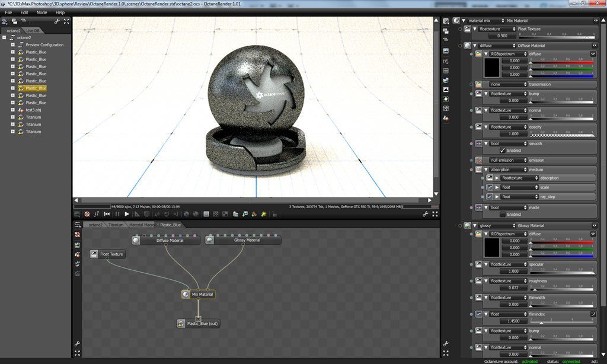The height and width of the screenshot is (364, 607).
Task: Select test3.obj in the outliner
Action: click(x=33, y=110)
